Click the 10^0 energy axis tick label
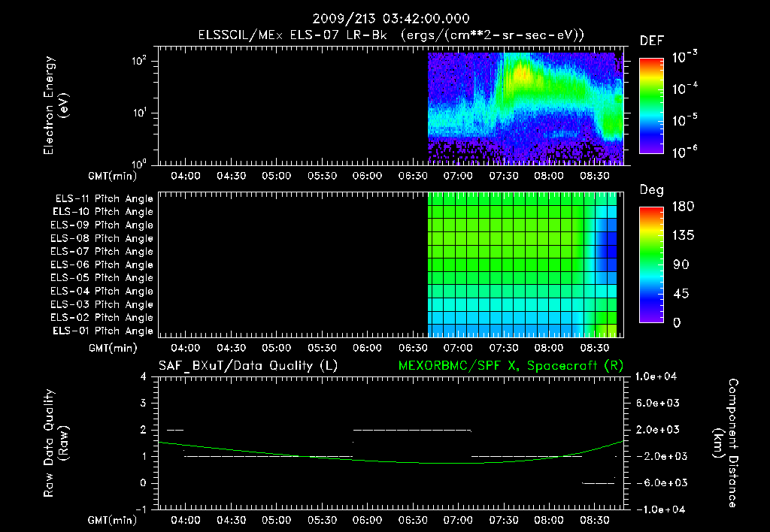This screenshot has height=532, width=770. tap(139, 163)
